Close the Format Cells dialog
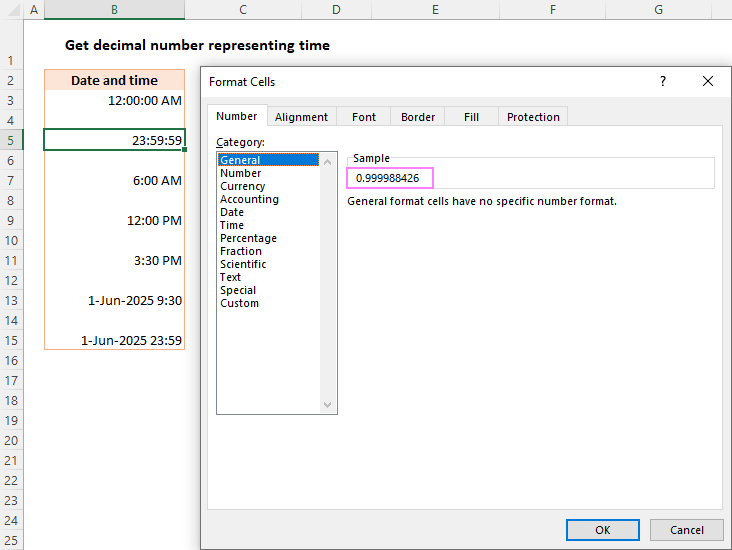The height and width of the screenshot is (550, 732). coord(708,81)
